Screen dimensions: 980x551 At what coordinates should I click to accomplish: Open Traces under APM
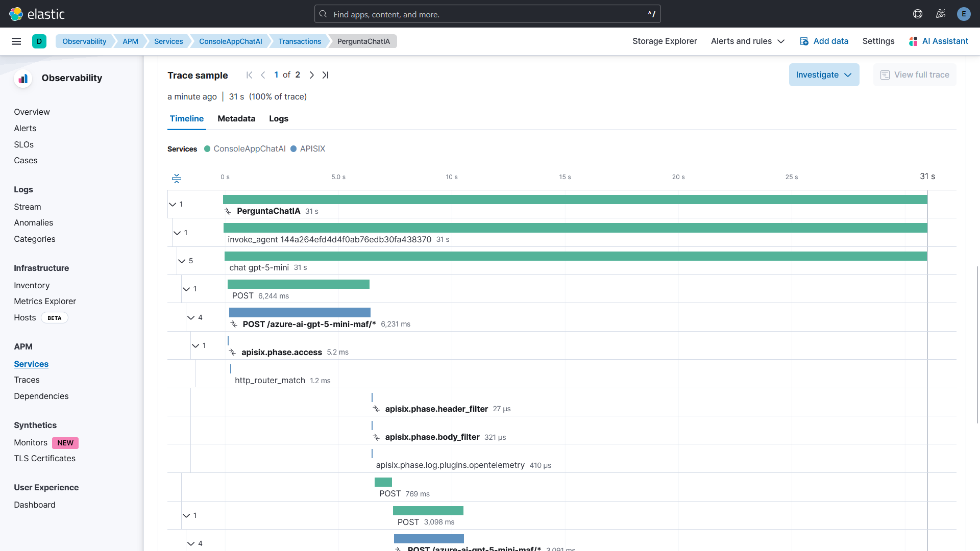(x=27, y=380)
